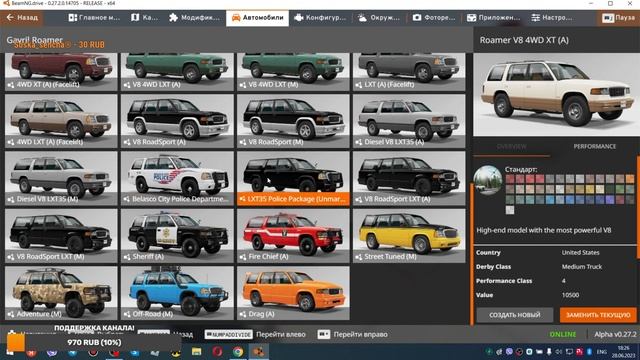Image resolution: width=640 pixels, height=360 pixels.
Task: Click the ЗАМЕНИТЬ ТЕКУЩУЮ button
Action: pyautogui.click(x=598, y=315)
